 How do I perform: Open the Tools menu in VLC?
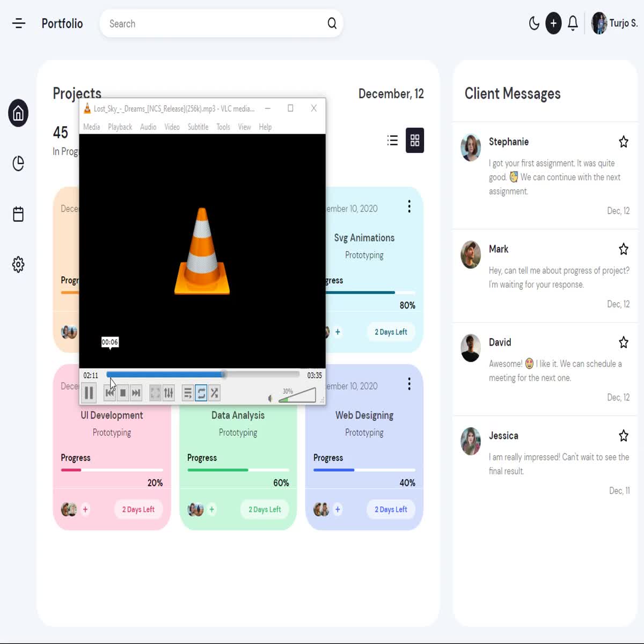click(x=223, y=127)
